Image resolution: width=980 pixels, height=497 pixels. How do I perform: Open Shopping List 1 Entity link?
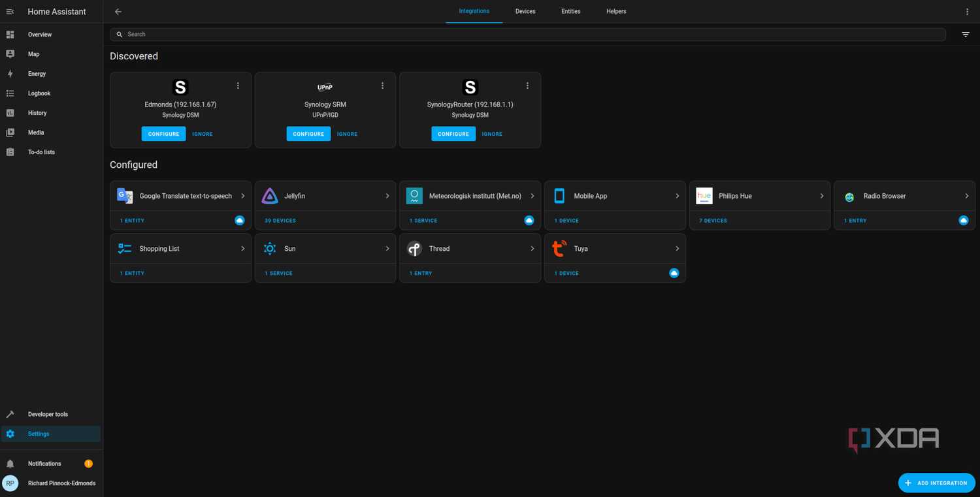pyautogui.click(x=132, y=274)
